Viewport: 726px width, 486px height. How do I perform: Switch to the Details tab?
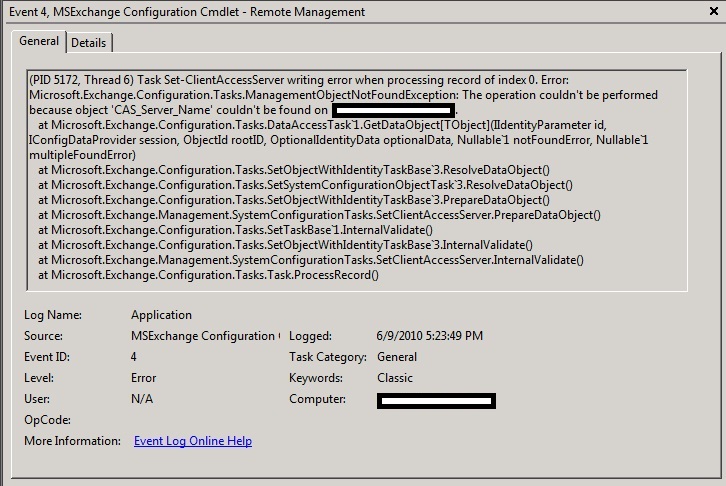pyautogui.click(x=88, y=43)
